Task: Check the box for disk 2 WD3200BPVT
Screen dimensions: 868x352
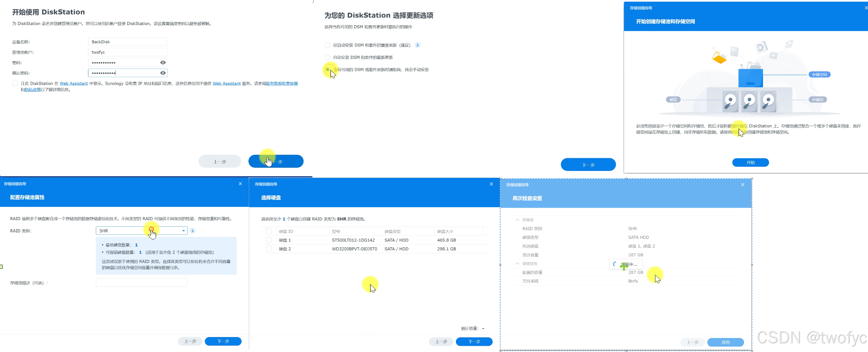Action: 269,249
